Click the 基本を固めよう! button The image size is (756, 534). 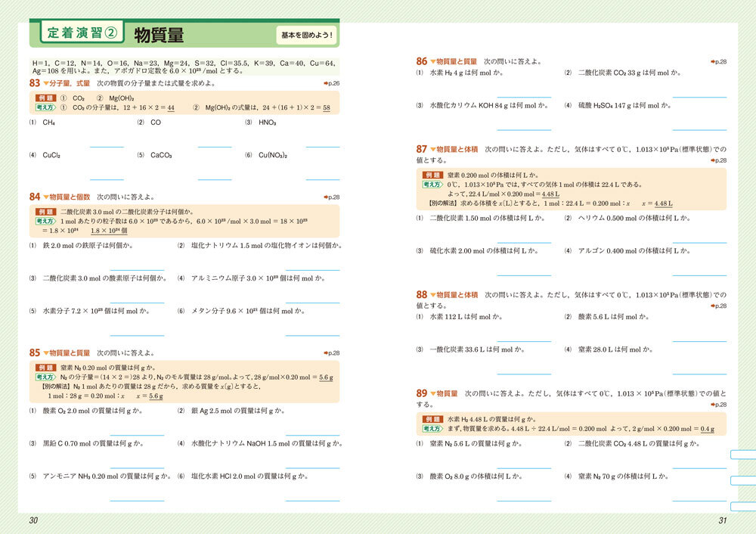tap(307, 36)
